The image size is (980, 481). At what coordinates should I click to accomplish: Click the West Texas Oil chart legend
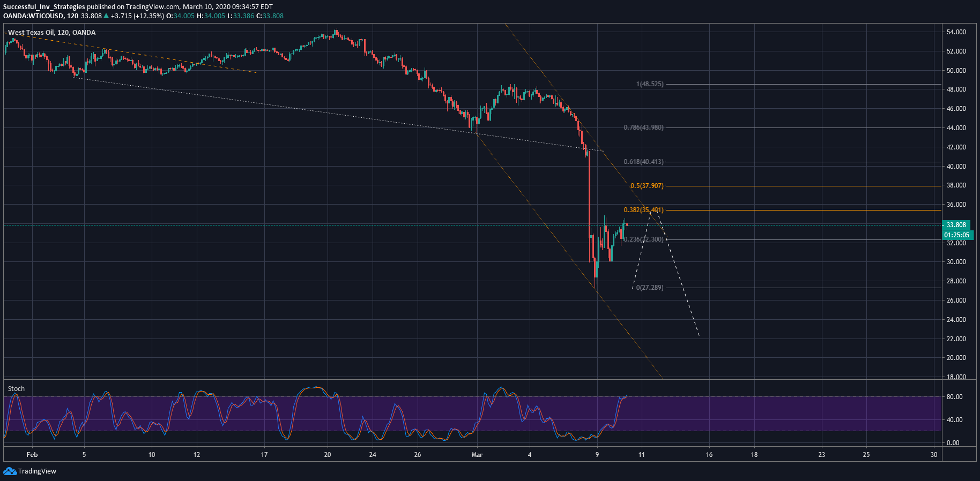51,33
